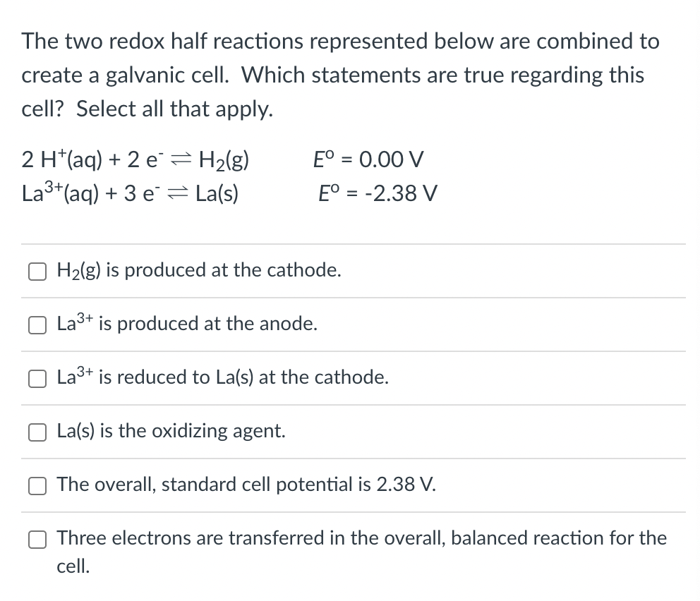Screen dimensions: 700x601
Task: Check the 'H2(g) is produced at the cathode' option
Action: (x=37, y=271)
